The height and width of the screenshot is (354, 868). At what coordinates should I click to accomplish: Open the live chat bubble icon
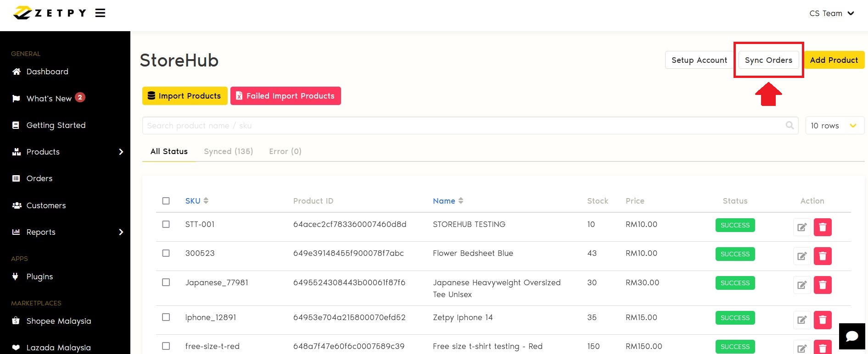point(852,336)
